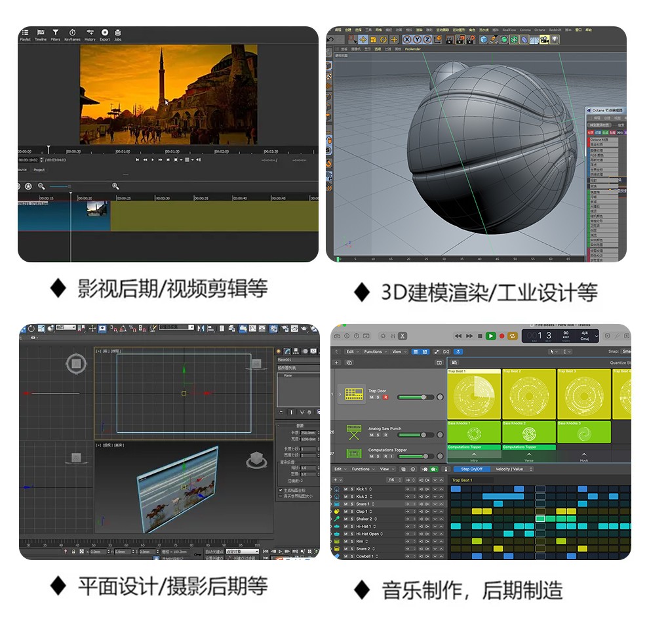The image size is (649, 644).
Task: Adjust the Computations Topper track volume slider
Action: pyautogui.click(x=415, y=456)
